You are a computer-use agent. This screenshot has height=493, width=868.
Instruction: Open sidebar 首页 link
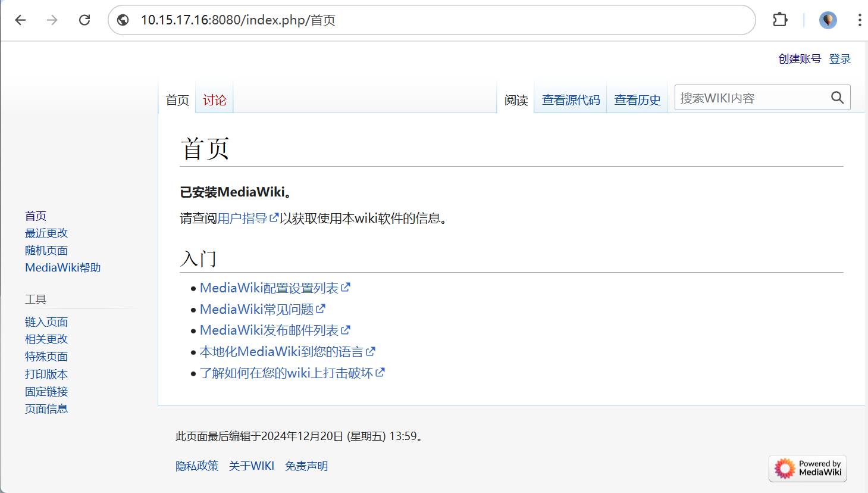tap(36, 216)
